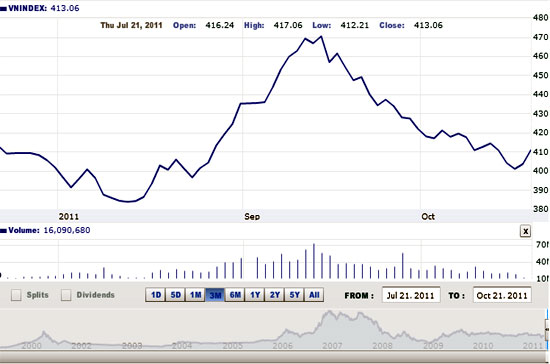Click the FROM date field Jul 21, 2011
This screenshot has width=550, height=364.
411,295
